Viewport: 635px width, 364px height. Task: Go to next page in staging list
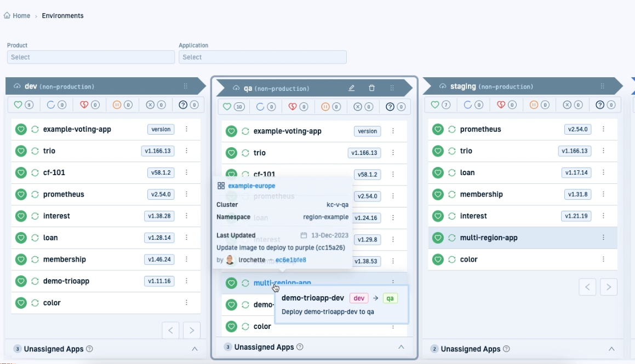tap(608, 287)
